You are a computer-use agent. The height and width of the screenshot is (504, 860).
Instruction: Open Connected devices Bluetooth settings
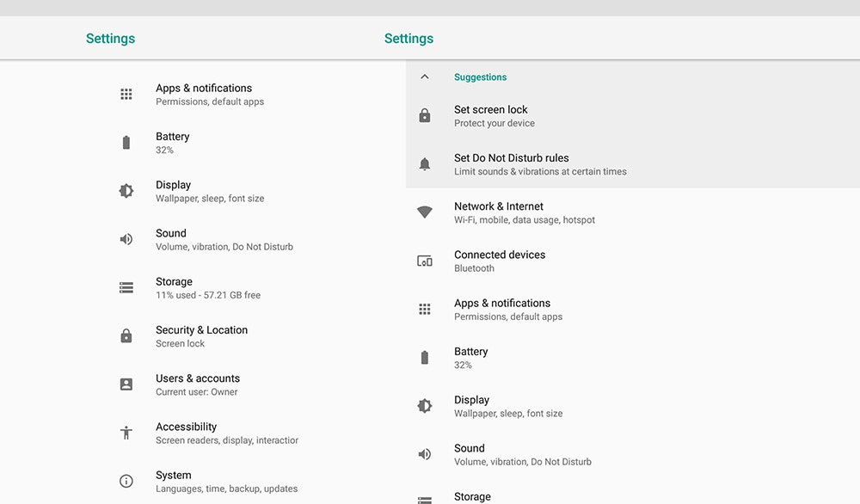point(500,261)
